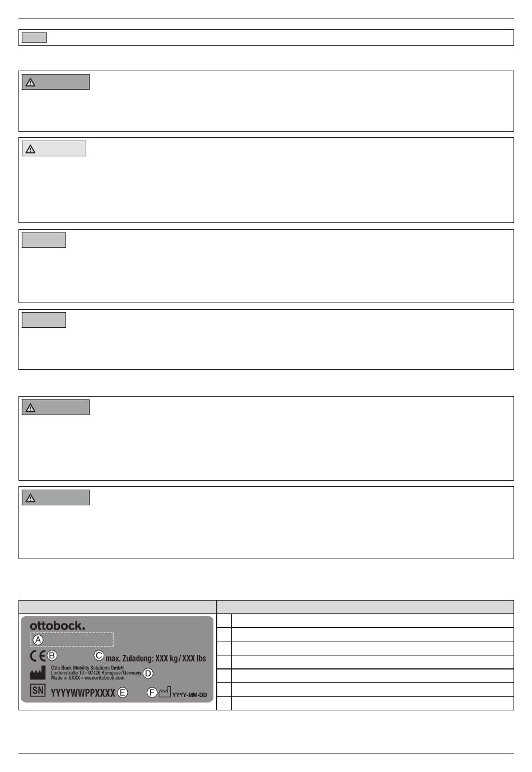Click the small gray box in the page's top bar
The height and width of the screenshot is (772, 532).
coord(34,38)
